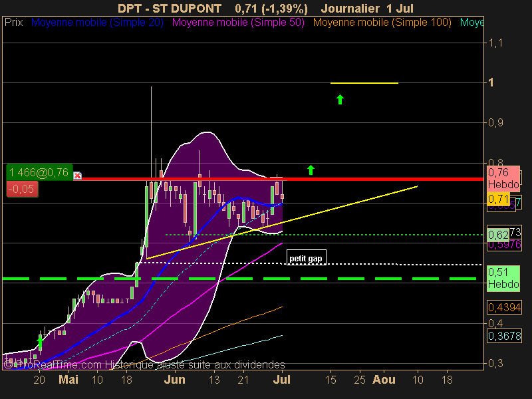Click the green arrow above red resistance line
This screenshot has height=399, width=532.
[311, 170]
